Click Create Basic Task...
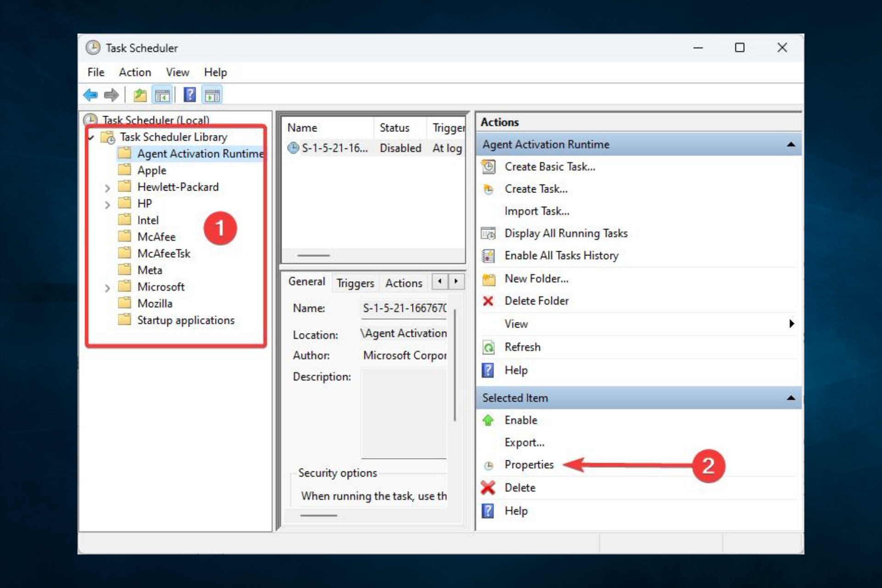 pyautogui.click(x=549, y=167)
